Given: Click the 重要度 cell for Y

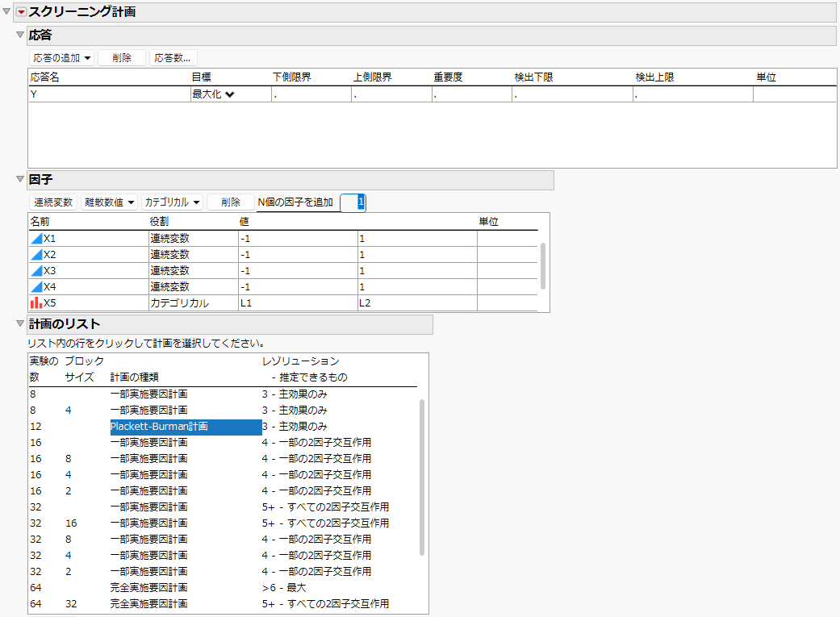Looking at the screenshot, I should click(472, 94).
